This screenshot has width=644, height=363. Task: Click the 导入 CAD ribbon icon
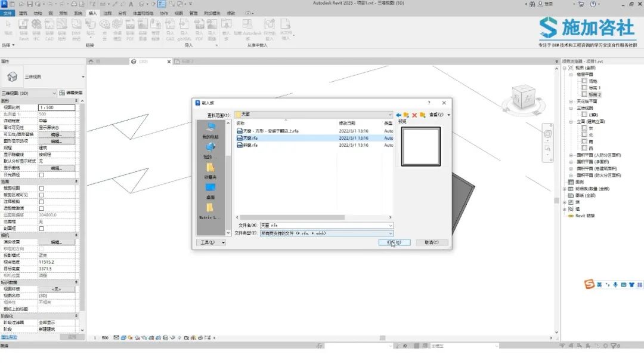[170, 30]
